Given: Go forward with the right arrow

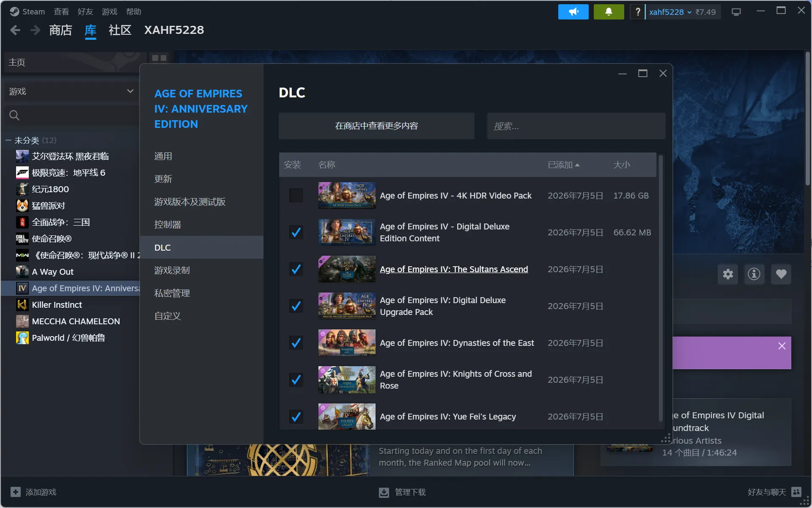Looking at the screenshot, I should (36, 30).
